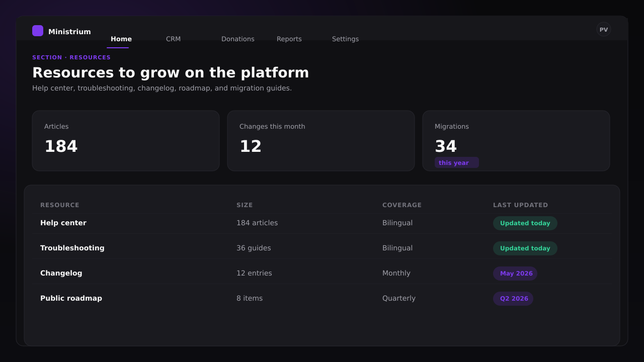This screenshot has height=362, width=644.
Task: Click the Quarterly coverage cell
Action: point(399,298)
